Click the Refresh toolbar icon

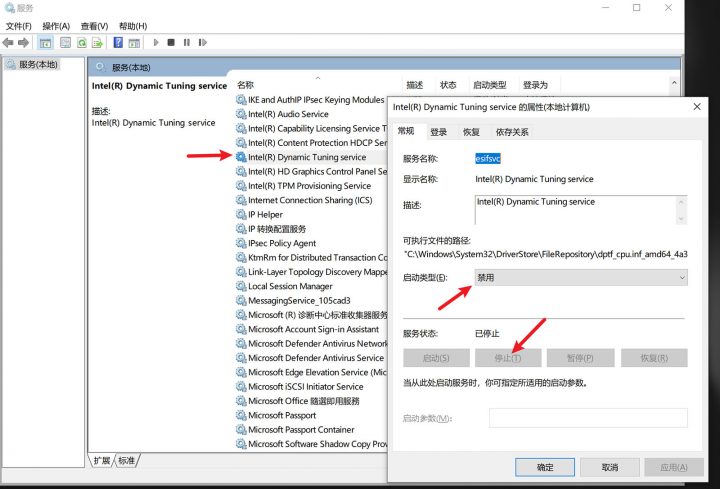[82, 43]
